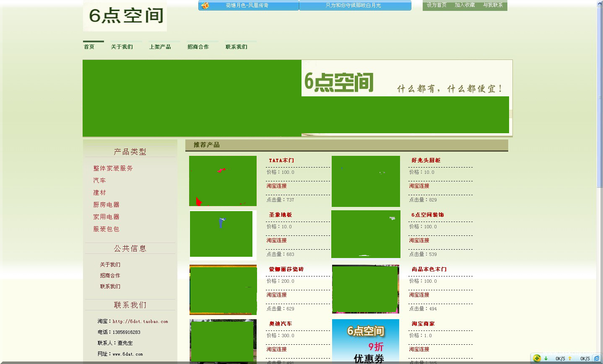Screen dimensions: 603x364
Task: Click 设为首页 in the top bar
Action: coord(437,5)
